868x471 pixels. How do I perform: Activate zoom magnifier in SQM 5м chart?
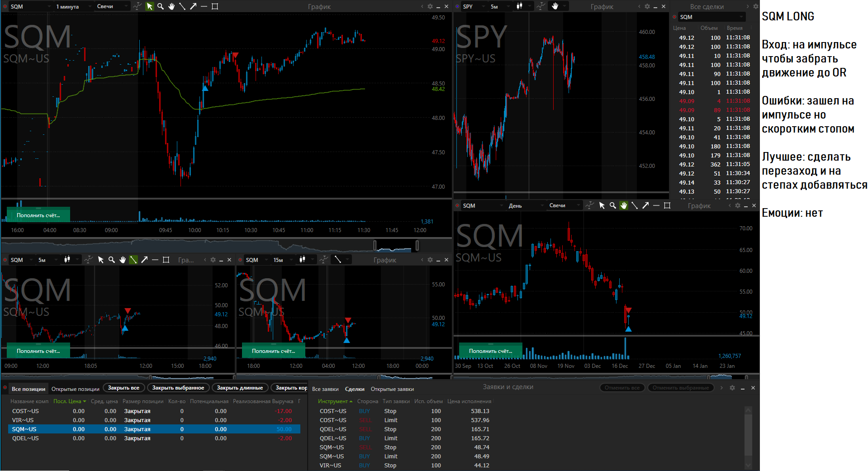coord(112,260)
